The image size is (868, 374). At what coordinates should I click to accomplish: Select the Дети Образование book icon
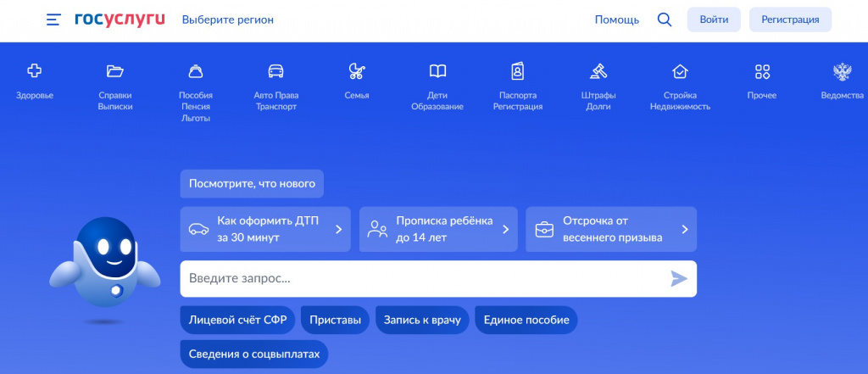pos(437,71)
